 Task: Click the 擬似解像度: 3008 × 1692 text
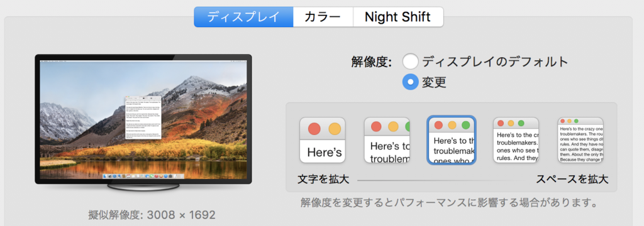point(152,215)
